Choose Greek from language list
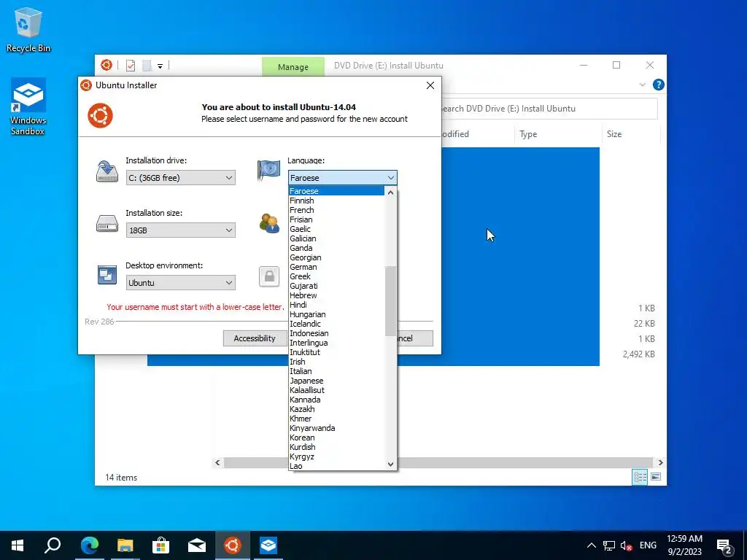The width and height of the screenshot is (747, 560). coord(336,276)
